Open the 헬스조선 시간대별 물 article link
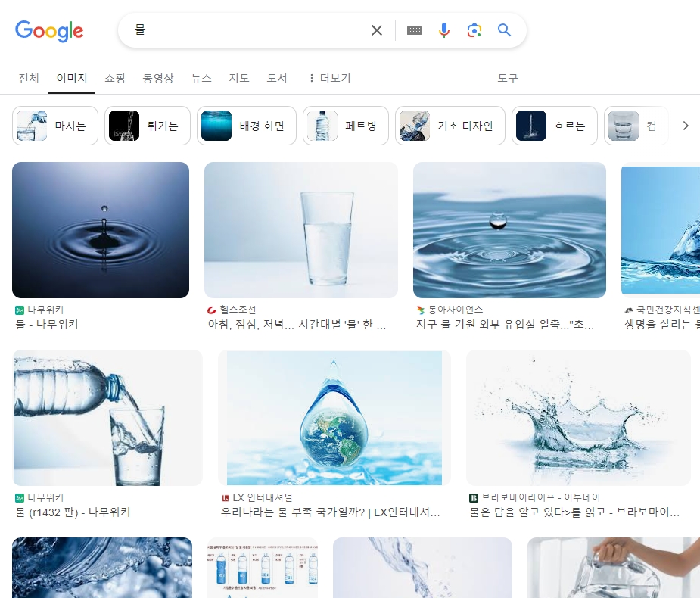The width and height of the screenshot is (700, 598). tap(297, 324)
